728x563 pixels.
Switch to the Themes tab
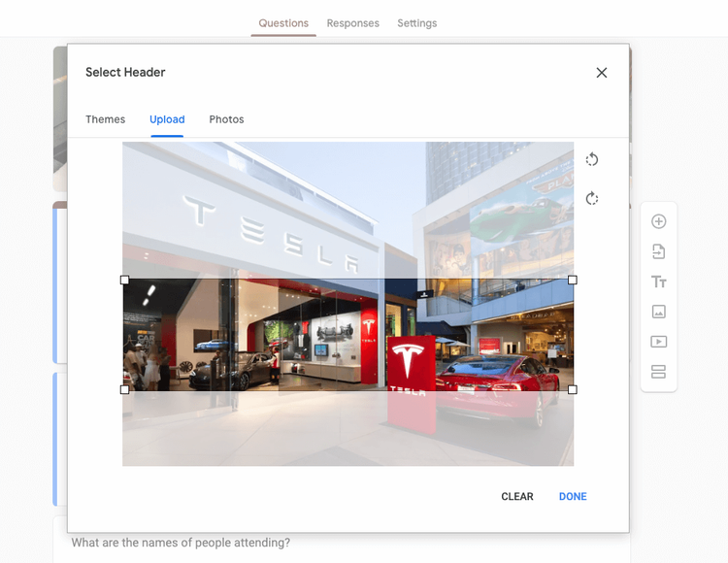click(x=105, y=119)
